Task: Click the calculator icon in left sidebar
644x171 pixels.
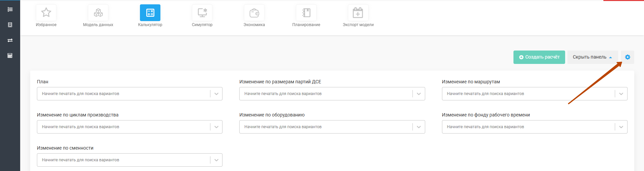Action: (x=10, y=56)
